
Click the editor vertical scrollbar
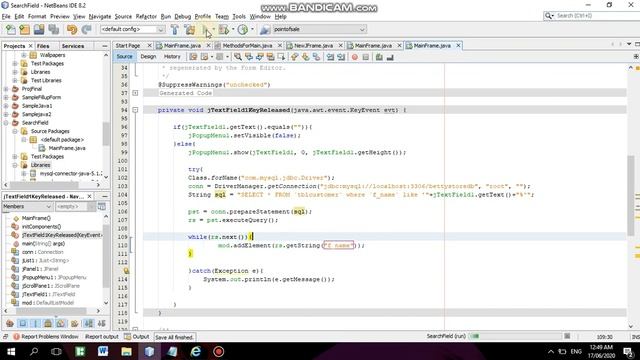[x=631, y=195]
